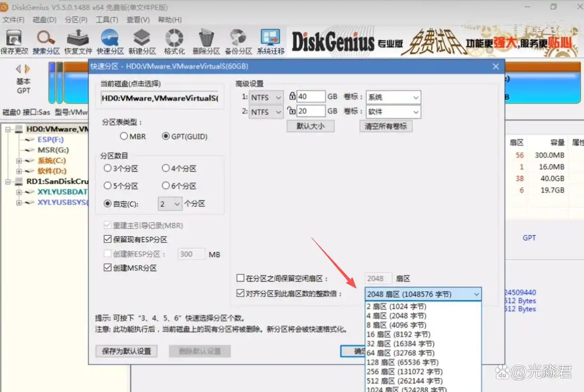Screen dimensions: 584x392
Task: Open the 磁盘(D) menu
Action: 44,20
